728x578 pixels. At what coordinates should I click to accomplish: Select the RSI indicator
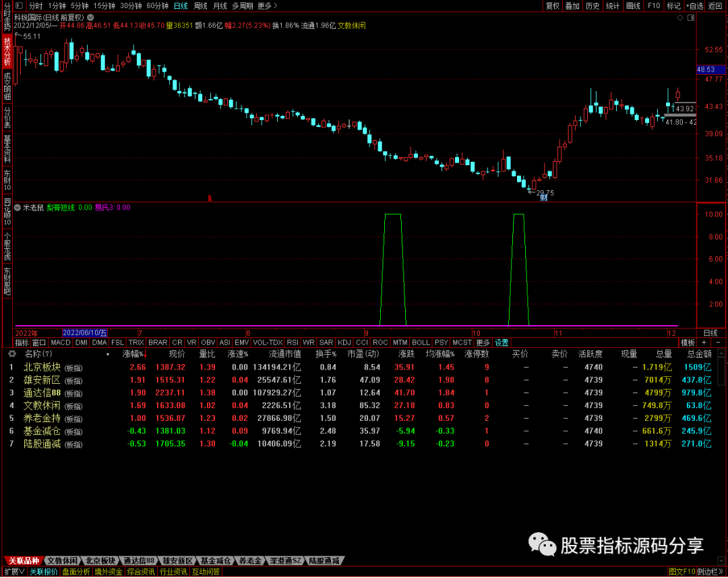pos(293,343)
